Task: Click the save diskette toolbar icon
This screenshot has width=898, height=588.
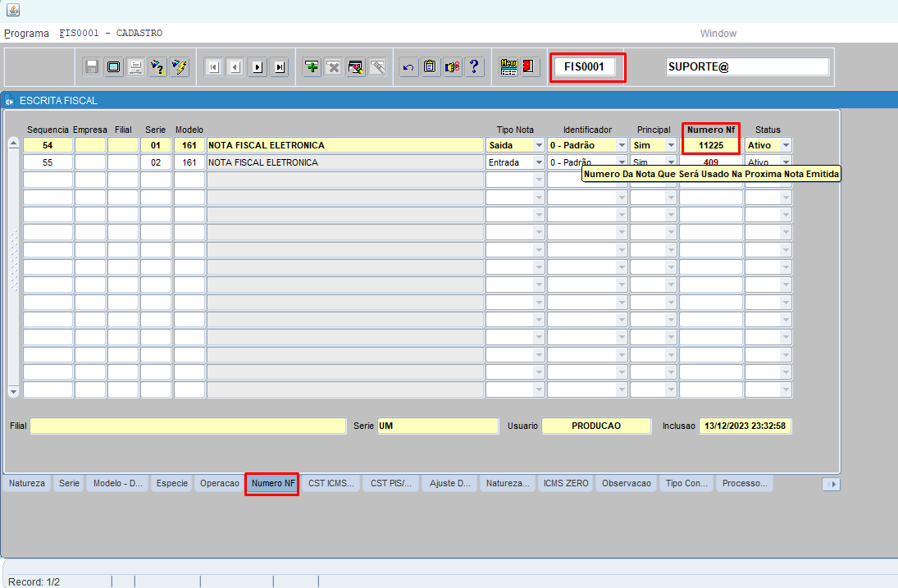Action: coord(92,67)
